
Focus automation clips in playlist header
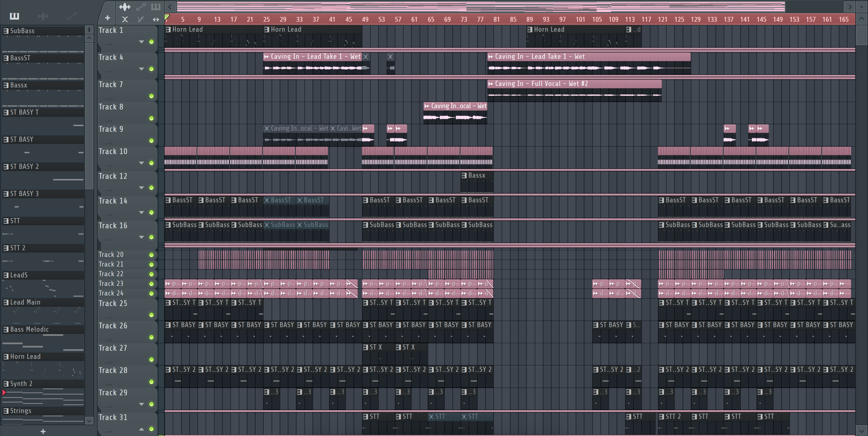click(x=141, y=6)
